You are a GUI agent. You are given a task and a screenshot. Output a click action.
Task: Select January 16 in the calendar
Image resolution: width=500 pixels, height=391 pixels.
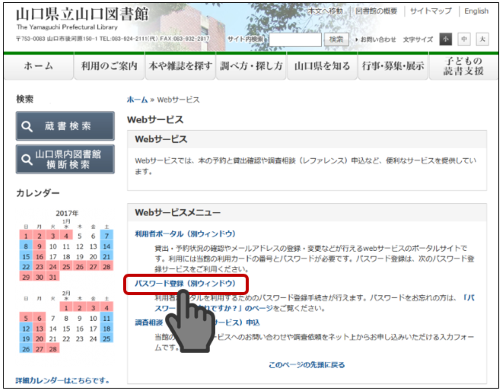[40, 257]
